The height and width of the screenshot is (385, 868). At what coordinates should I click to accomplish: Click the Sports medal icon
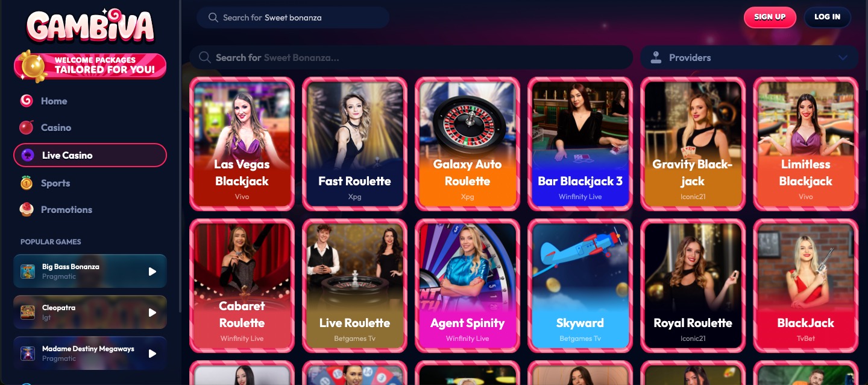(27, 183)
